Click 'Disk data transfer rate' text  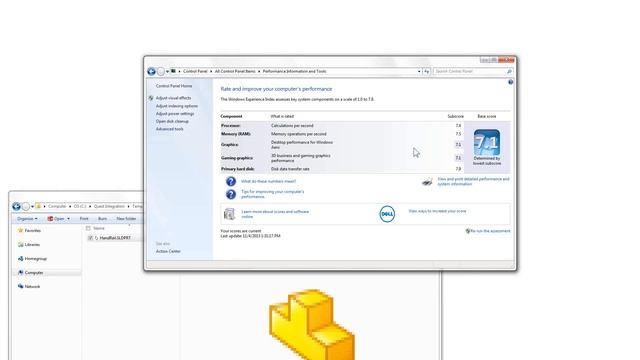(290, 169)
